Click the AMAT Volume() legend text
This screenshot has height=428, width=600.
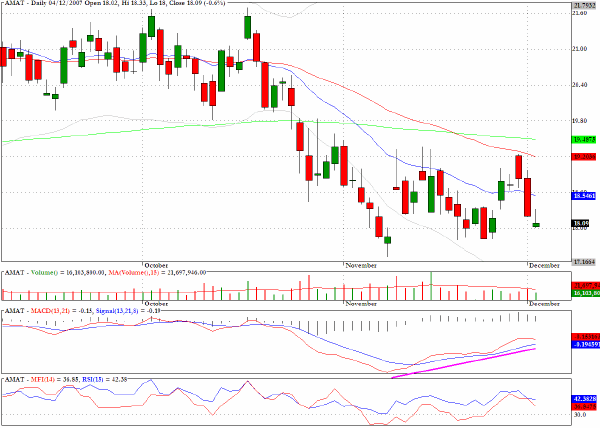(31, 273)
